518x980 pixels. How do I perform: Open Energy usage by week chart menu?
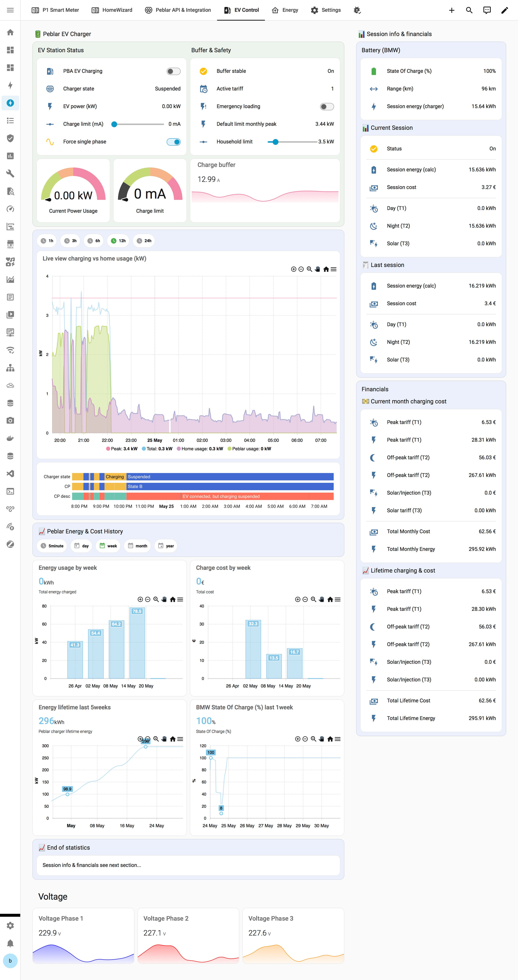180,599
